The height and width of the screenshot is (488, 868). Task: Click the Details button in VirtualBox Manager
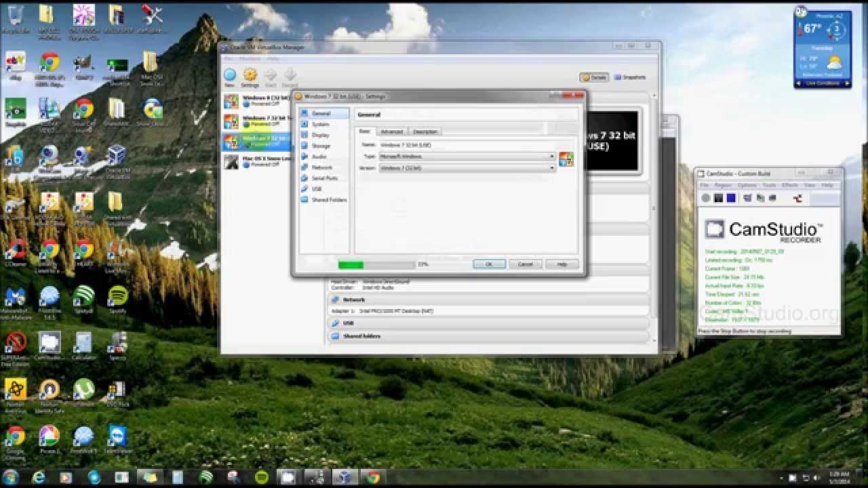click(x=594, y=77)
